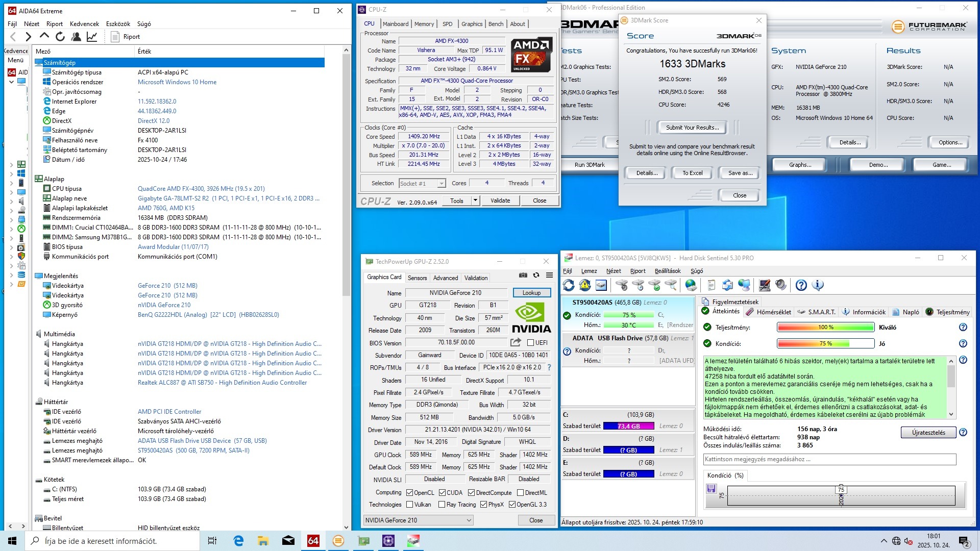Click the blue question-mark help icon in HDS toolbar

[801, 285]
